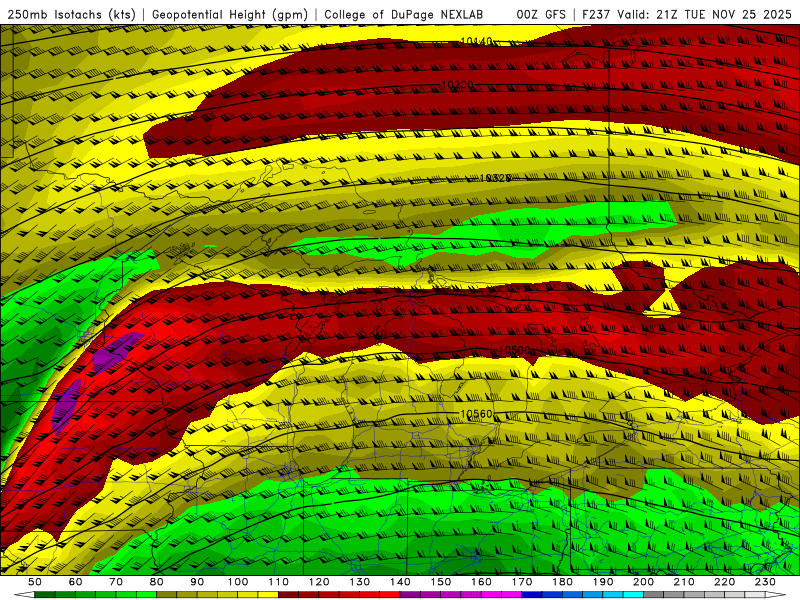Click the "F237" forecast hour label
800x600 pixels.
click(596, 15)
